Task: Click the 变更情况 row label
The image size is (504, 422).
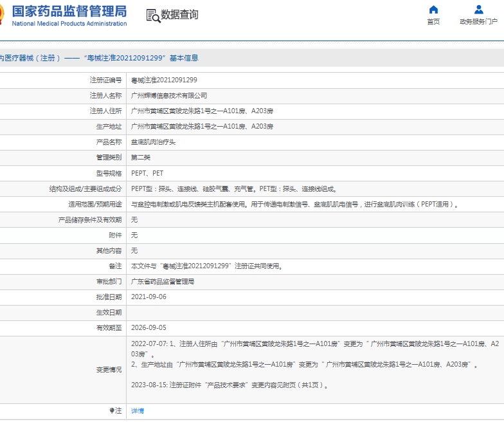Action: click(x=109, y=369)
